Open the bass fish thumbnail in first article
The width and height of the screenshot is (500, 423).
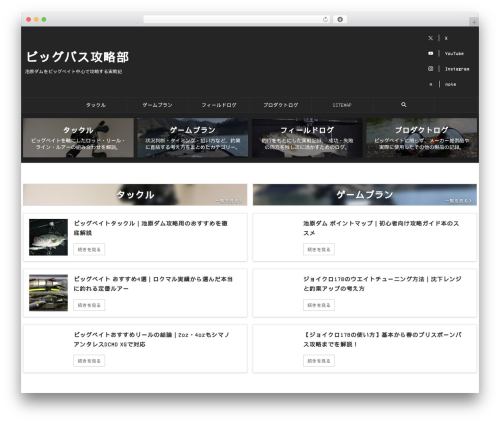[x=48, y=237]
